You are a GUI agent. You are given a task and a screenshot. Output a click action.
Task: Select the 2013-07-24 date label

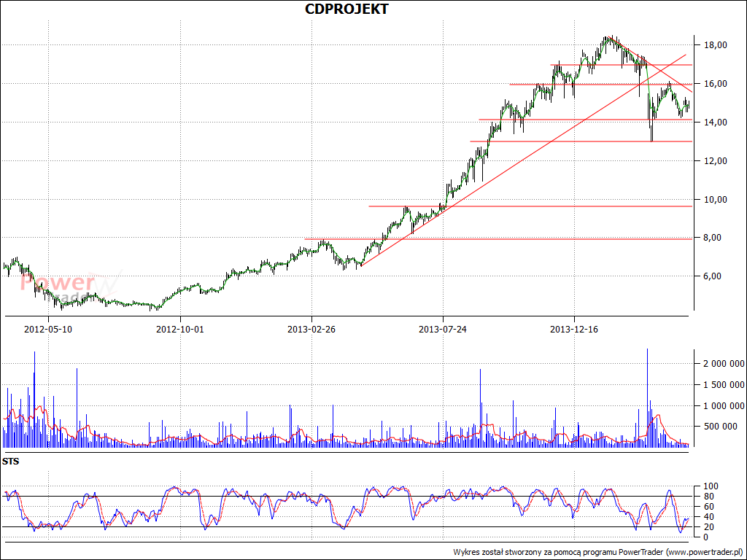(x=443, y=329)
